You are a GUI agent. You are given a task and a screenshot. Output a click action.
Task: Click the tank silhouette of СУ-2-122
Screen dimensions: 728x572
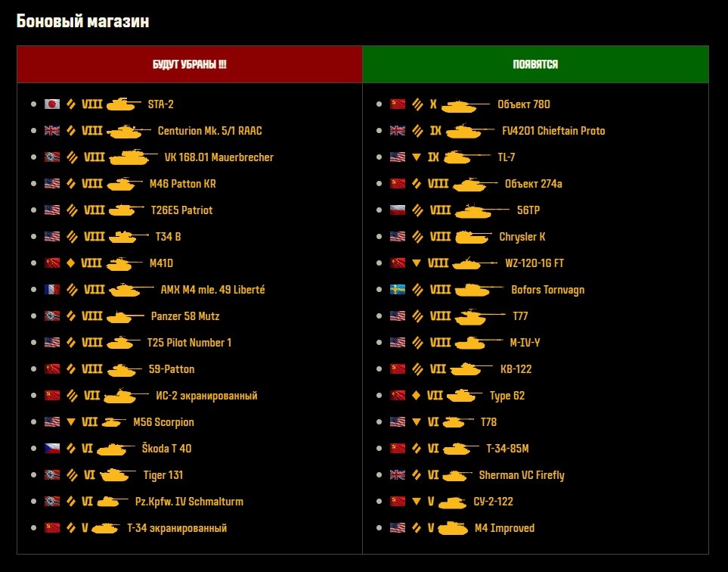coord(452,502)
